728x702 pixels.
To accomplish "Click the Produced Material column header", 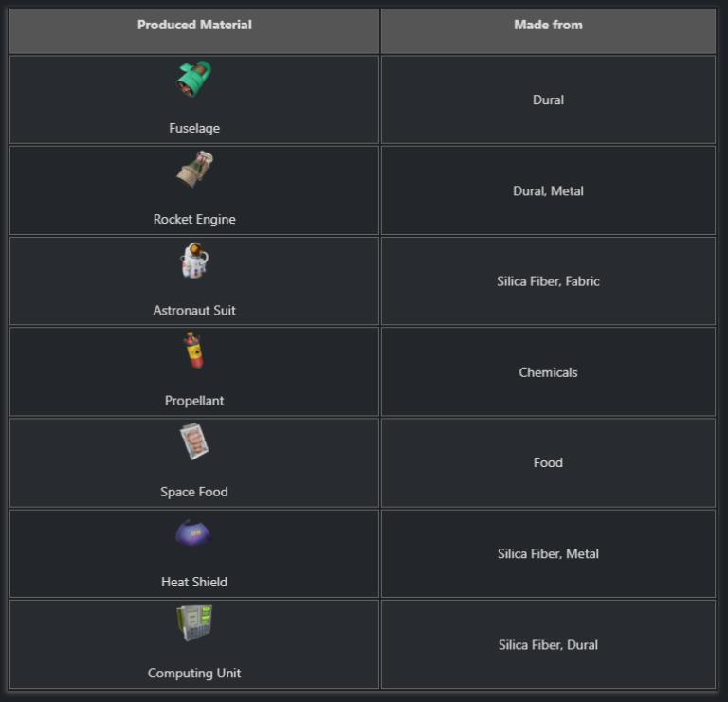I will point(194,25).
